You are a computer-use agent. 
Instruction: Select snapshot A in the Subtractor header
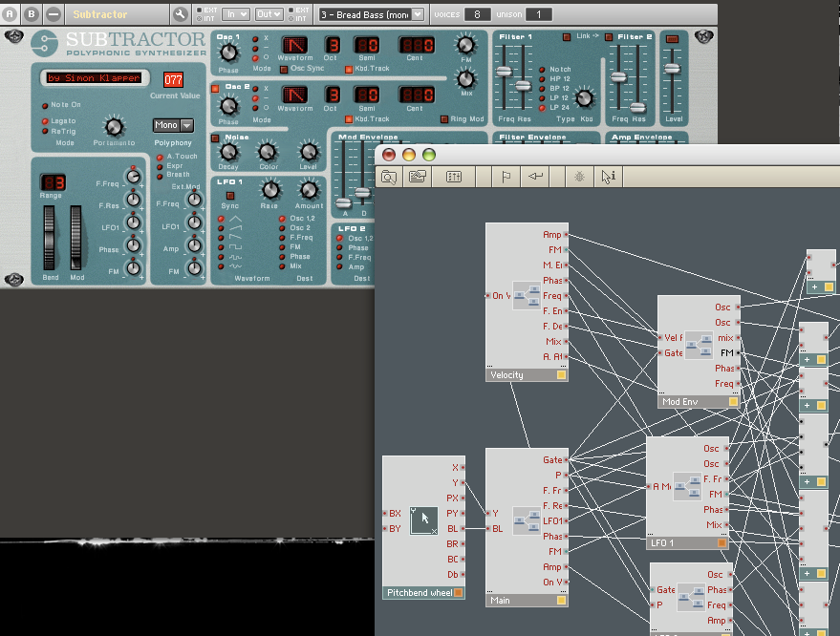click(x=10, y=14)
